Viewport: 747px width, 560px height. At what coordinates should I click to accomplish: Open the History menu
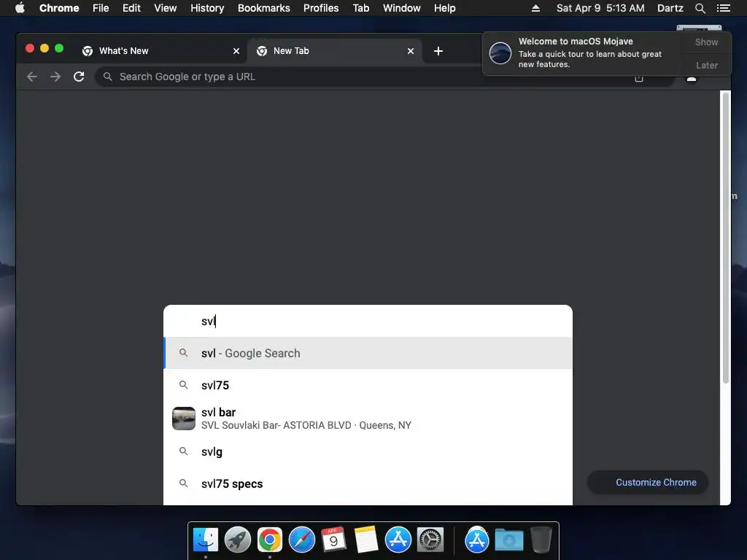[207, 8]
